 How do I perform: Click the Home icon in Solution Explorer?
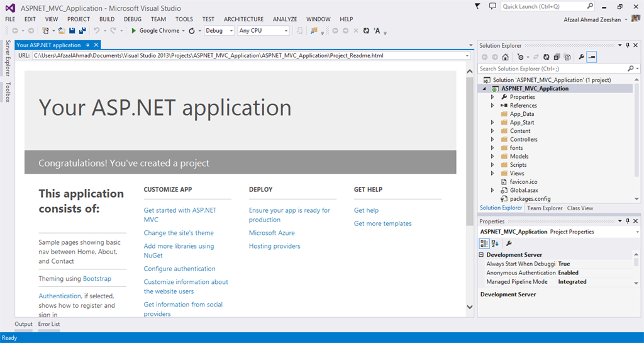[x=506, y=57]
